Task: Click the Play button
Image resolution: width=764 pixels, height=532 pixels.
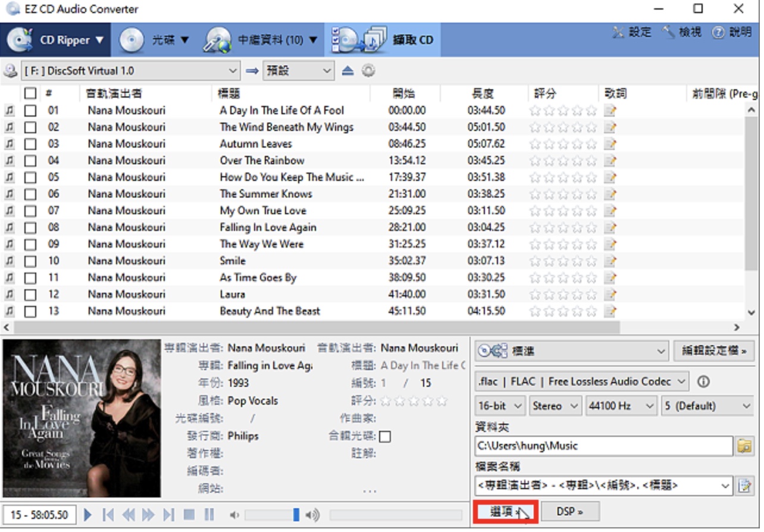Action: click(88, 515)
